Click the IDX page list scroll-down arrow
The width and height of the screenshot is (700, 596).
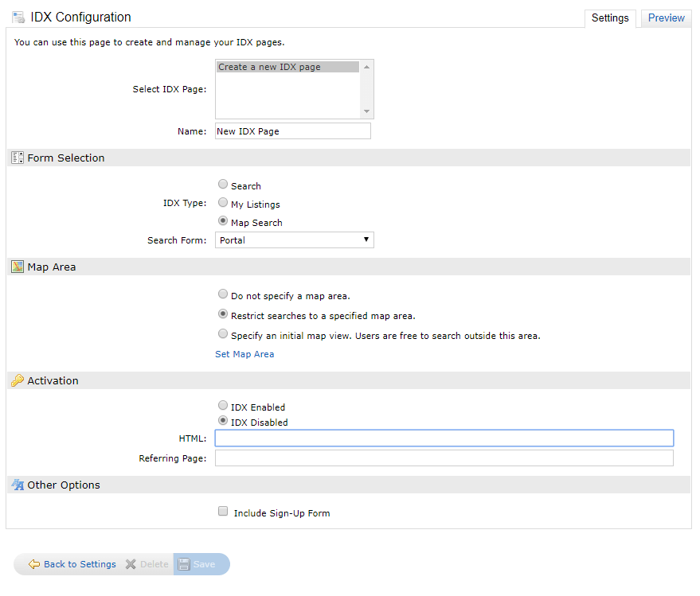coord(366,111)
